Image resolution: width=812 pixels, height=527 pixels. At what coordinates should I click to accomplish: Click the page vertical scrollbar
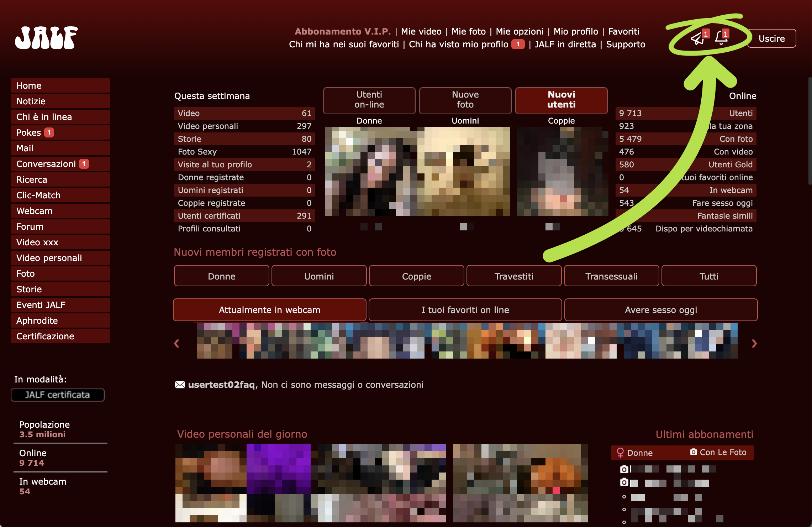pos(810,130)
